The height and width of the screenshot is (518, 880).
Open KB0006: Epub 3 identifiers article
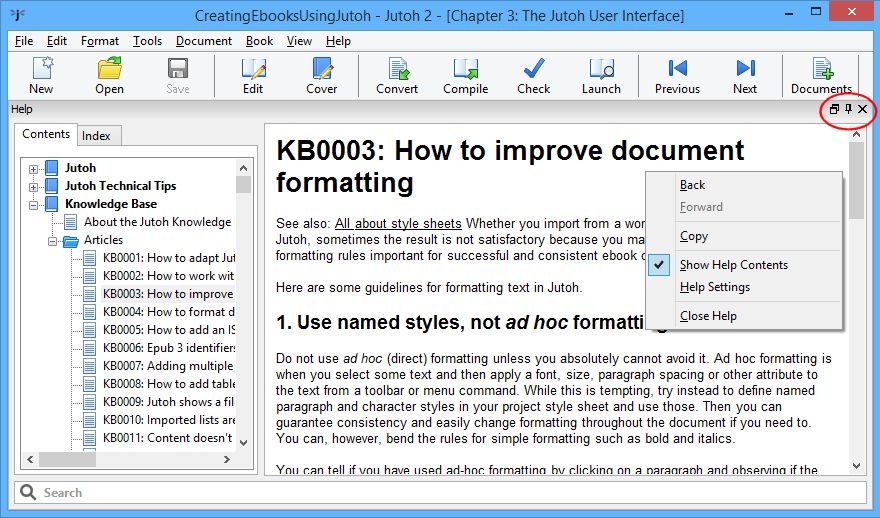tap(168, 348)
